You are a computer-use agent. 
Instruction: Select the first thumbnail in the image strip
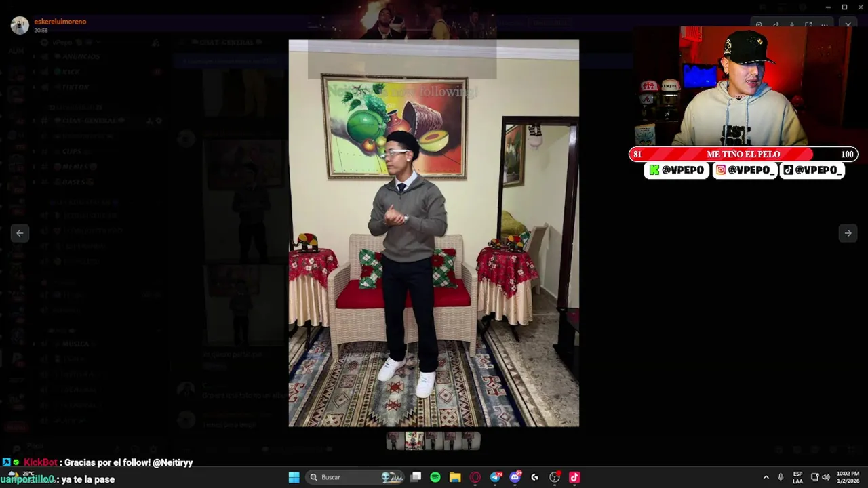coord(395,441)
